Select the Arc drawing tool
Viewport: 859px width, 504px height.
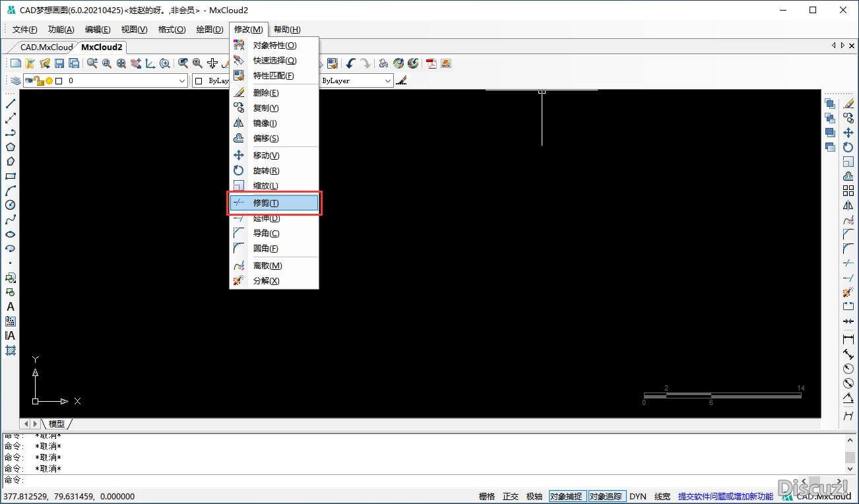tap(11, 191)
